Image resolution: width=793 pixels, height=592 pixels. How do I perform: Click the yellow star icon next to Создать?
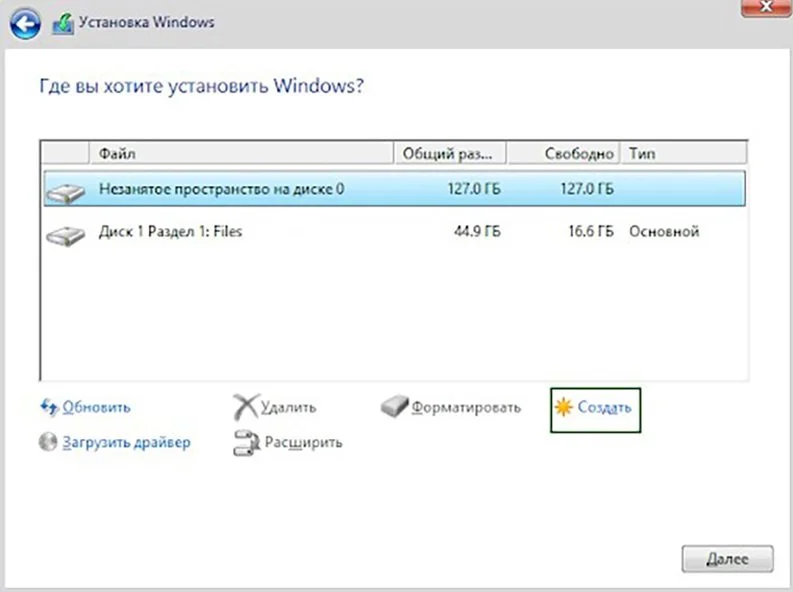(563, 407)
